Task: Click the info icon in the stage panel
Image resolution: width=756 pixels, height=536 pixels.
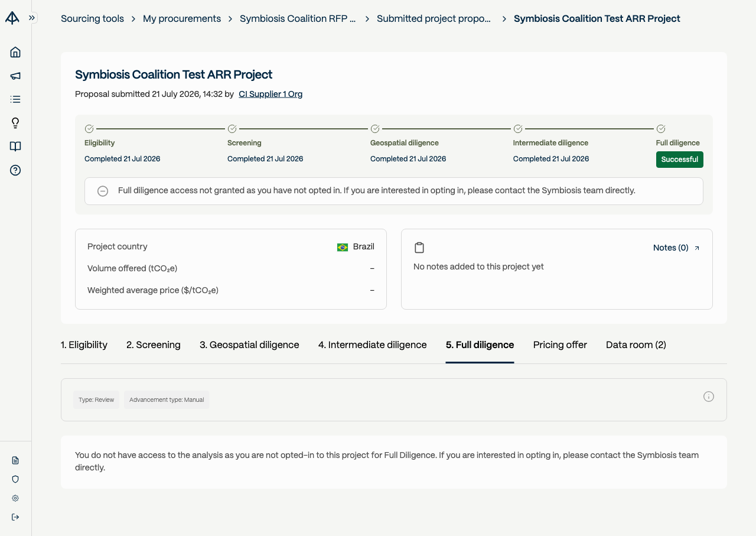Action: (x=709, y=397)
